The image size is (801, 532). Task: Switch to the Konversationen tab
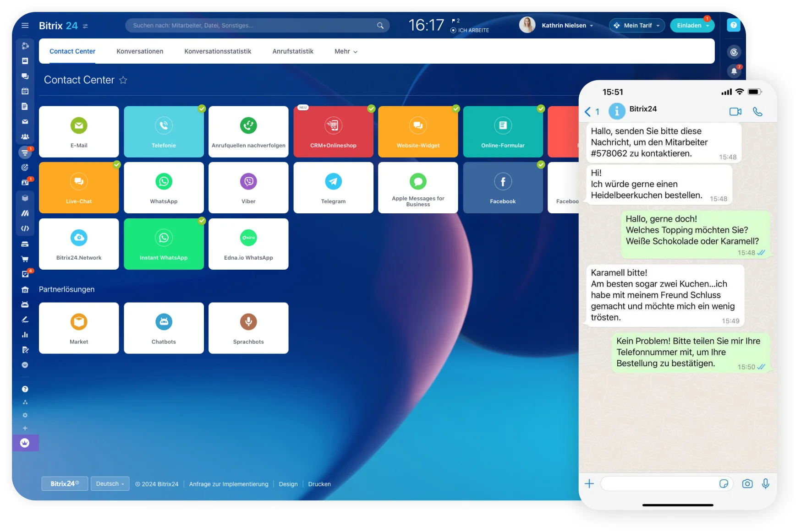[x=140, y=52]
